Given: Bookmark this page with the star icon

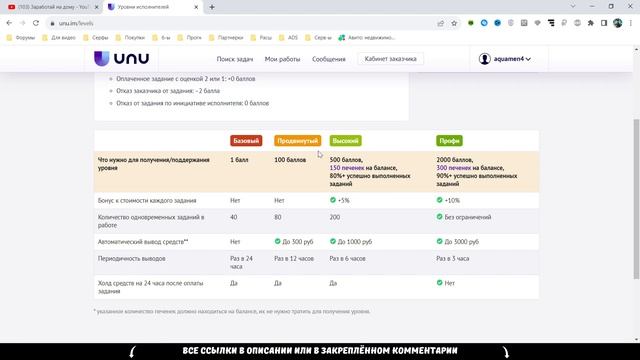Looking at the screenshot, I should pyautogui.click(x=454, y=23).
